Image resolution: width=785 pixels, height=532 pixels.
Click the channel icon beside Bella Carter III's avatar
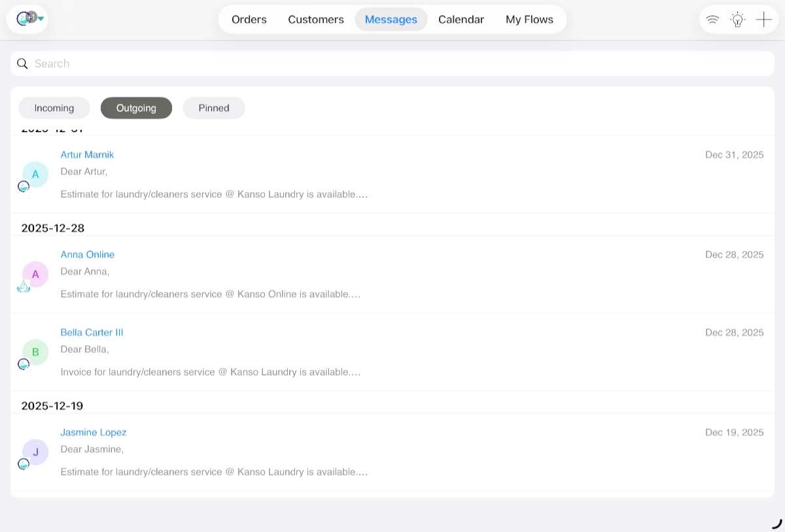click(x=24, y=364)
